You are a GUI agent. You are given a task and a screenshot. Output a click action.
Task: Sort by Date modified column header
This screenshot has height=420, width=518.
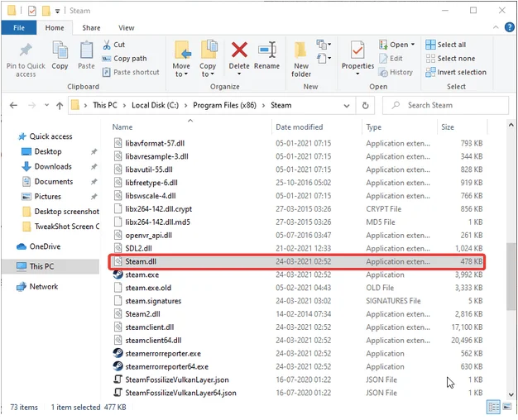tap(300, 127)
